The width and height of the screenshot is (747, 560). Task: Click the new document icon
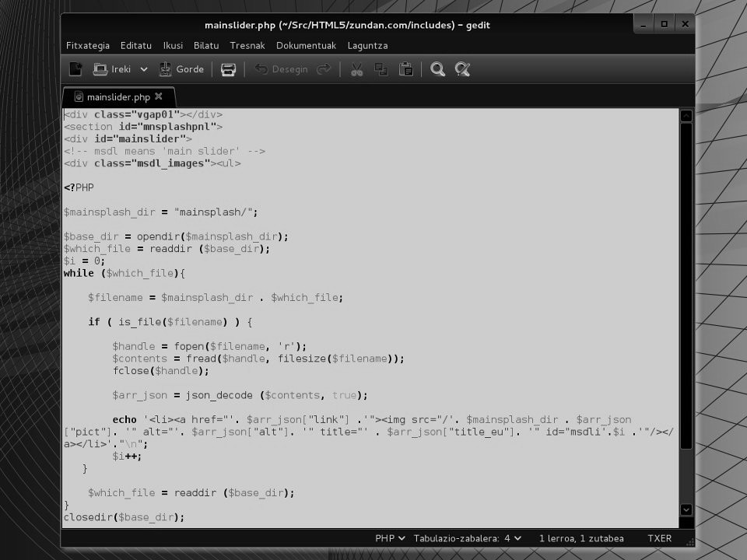pos(75,69)
